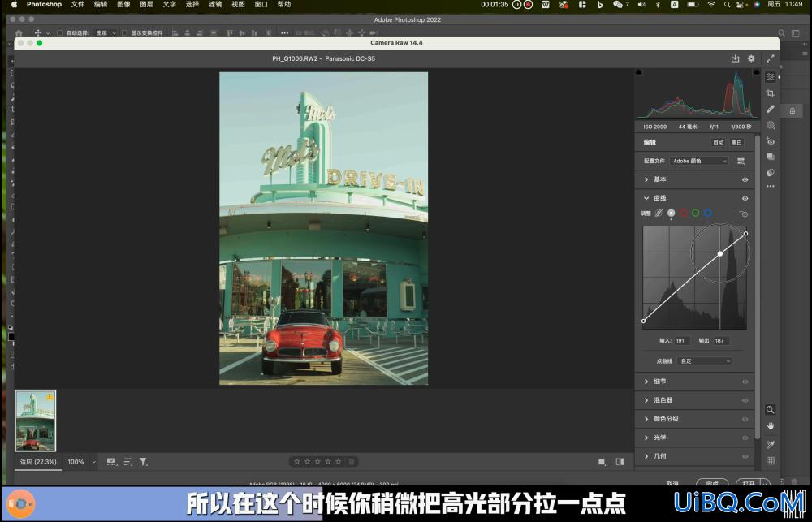Collapse the 曲线 panel
The image size is (812, 522).
tap(646, 198)
